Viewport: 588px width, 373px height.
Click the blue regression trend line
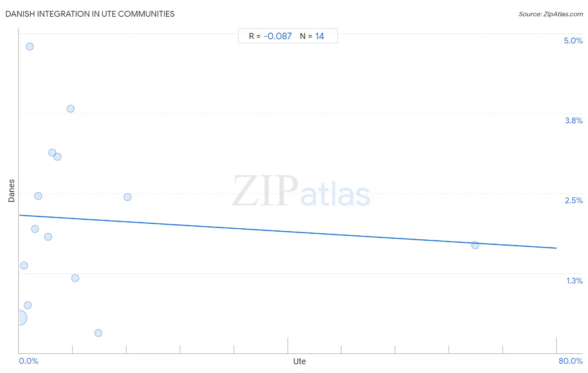tap(288, 231)
